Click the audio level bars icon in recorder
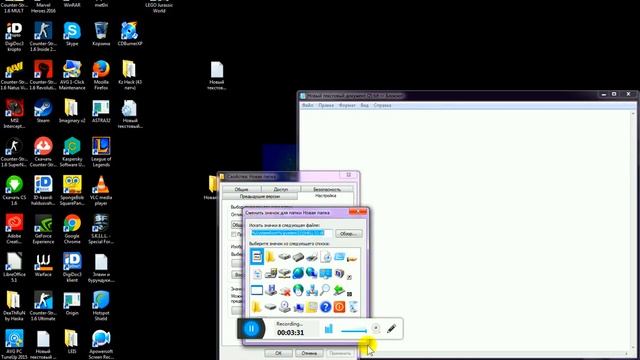Image resolution: width=640 pixels, height=360 pixels. pyautogui.click(x=329, y=329)
